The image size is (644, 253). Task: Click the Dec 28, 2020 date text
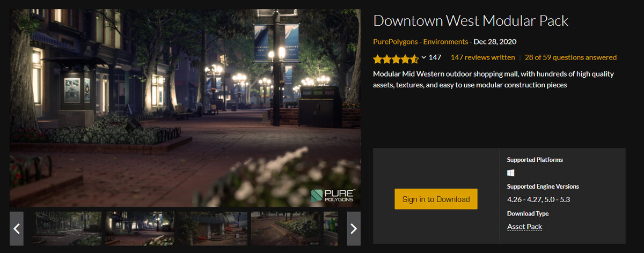pos(495,41)
